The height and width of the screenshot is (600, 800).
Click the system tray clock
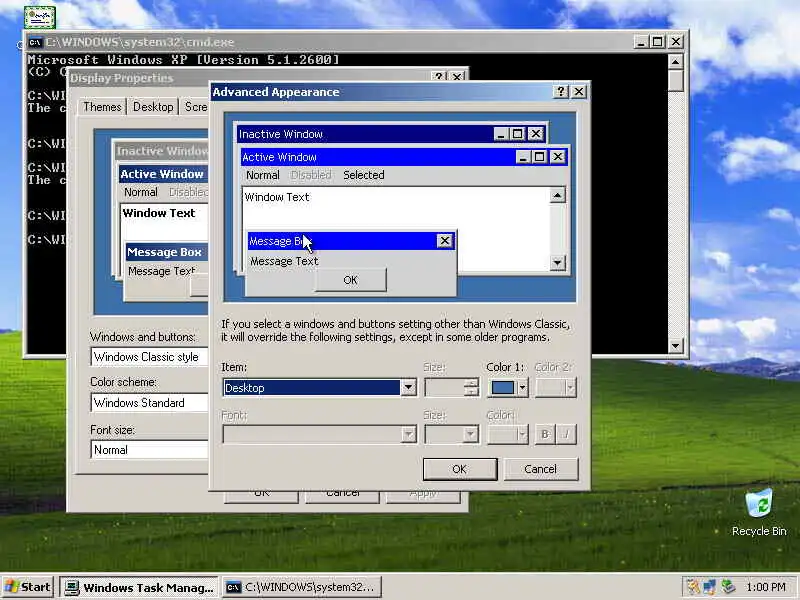coord(766,587)
